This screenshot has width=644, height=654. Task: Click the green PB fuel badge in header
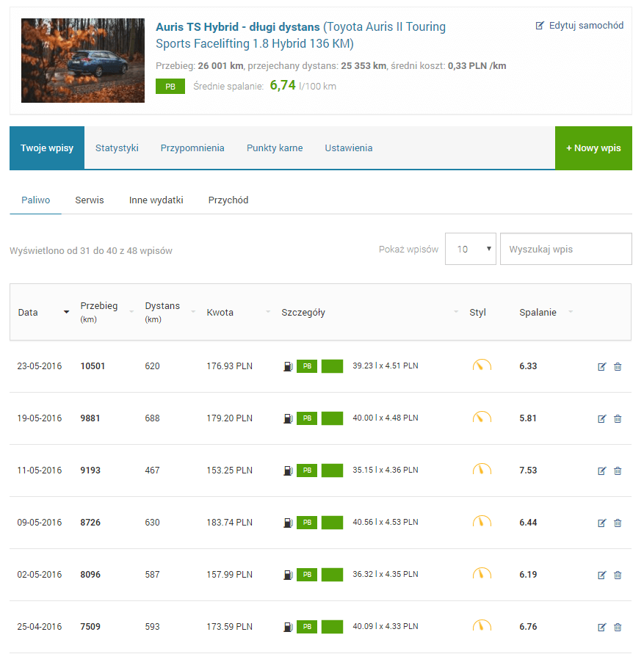pos(170,86)
